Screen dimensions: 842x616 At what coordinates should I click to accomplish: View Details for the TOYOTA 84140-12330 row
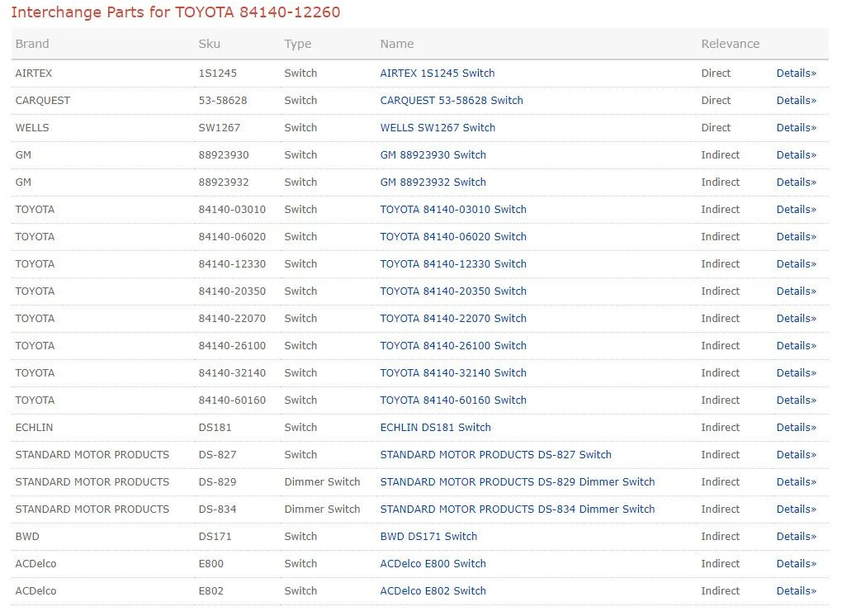797,264
